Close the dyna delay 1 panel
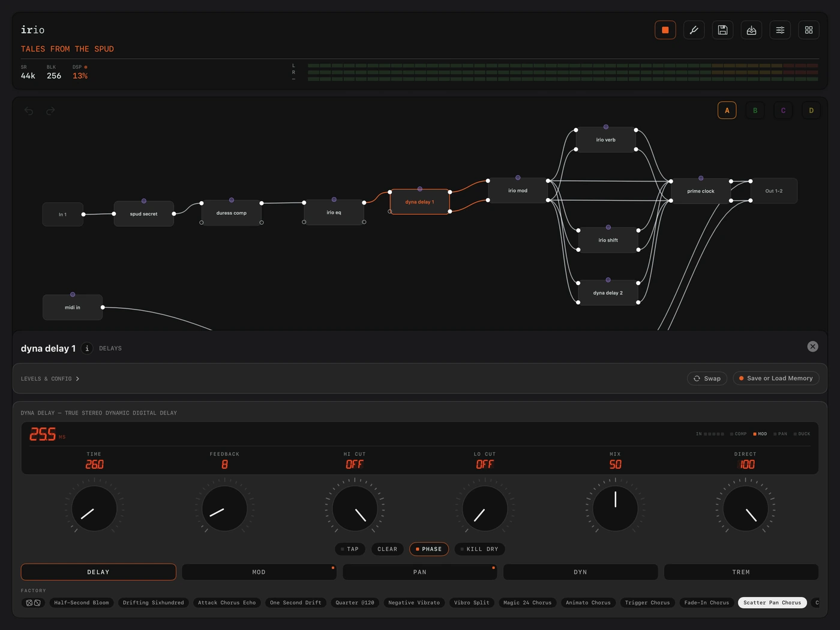The width and height of the screenshot is (840, 630). pyautogui.click(x=812, y=346)
